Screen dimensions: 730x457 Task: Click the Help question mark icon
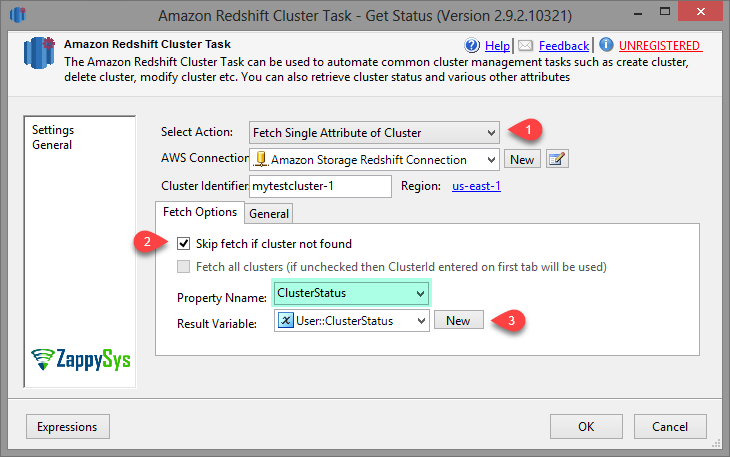click(x=472, y=45)
